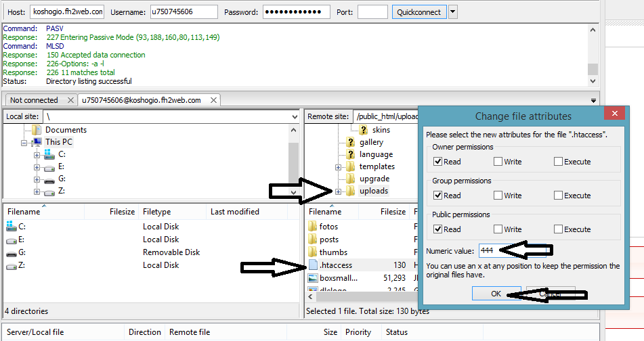Expand the G: drive tree node
The height and width of the screenshot is (341, 644).
click(x=37, y=180)
